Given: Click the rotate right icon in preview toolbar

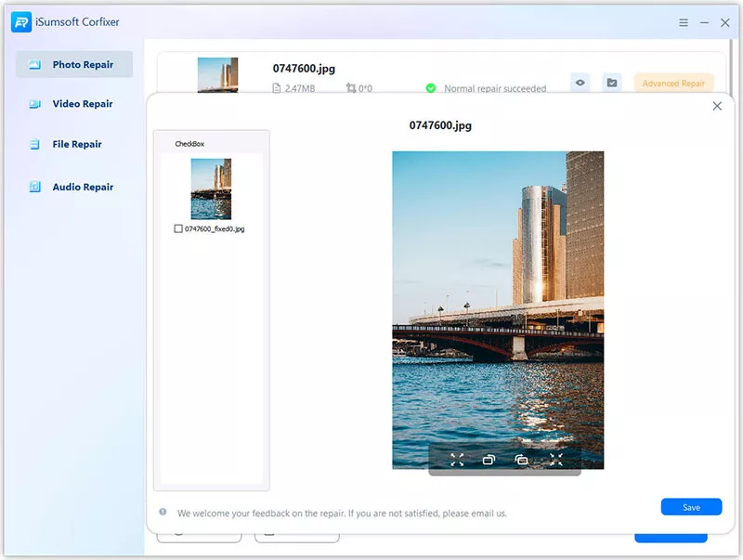Looking at the screenshot, I should pyautogui.click(x=522, y=460).
